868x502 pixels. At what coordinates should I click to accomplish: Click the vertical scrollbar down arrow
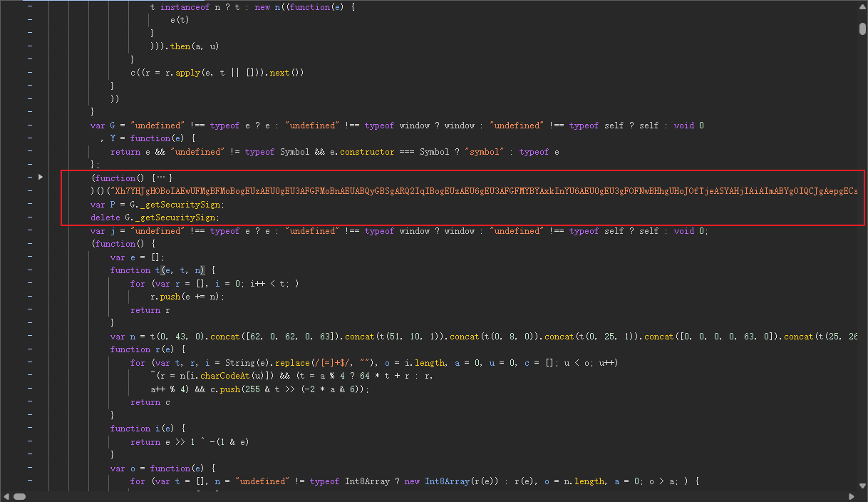click(862, 485)
